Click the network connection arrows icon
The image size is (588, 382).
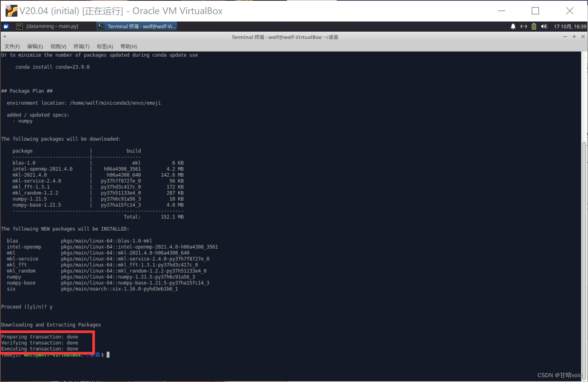point(523,26)
